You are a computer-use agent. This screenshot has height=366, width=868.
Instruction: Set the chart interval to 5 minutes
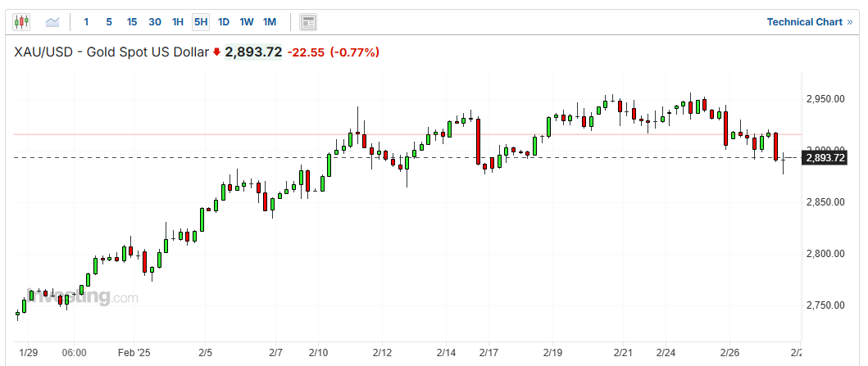click(108, 22)
